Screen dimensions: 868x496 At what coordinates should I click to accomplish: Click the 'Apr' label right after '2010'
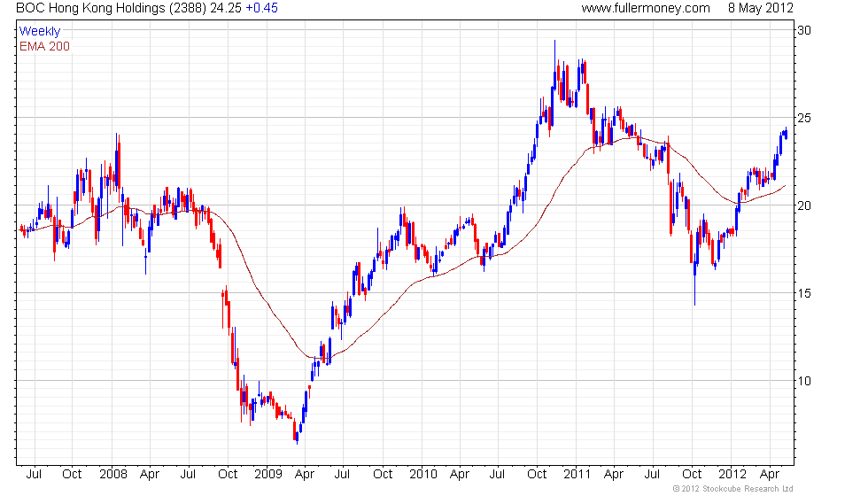(460, 475)
